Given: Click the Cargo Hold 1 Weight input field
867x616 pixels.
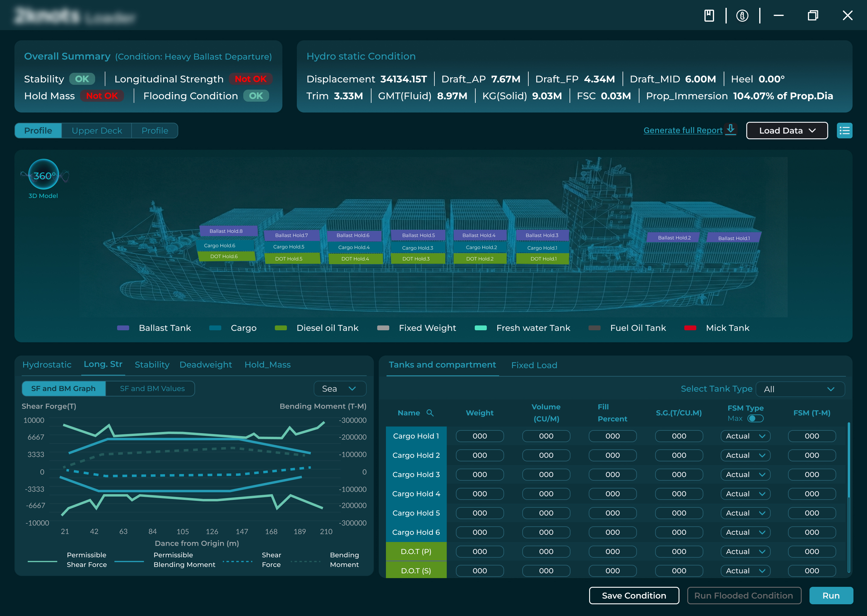Looking at the screenshot, I should (x=480, y=436).
